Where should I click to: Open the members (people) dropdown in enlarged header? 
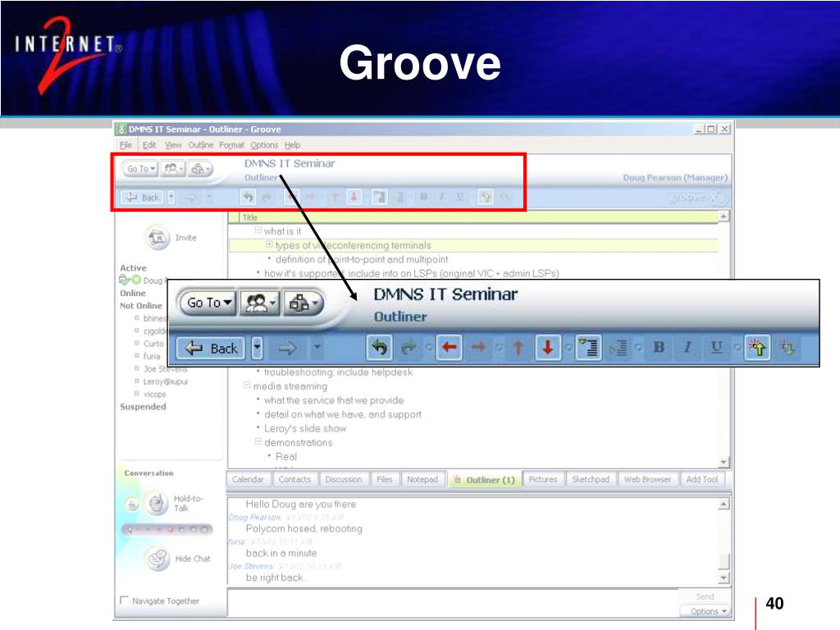pyautogui.click(x=260, y=303)
